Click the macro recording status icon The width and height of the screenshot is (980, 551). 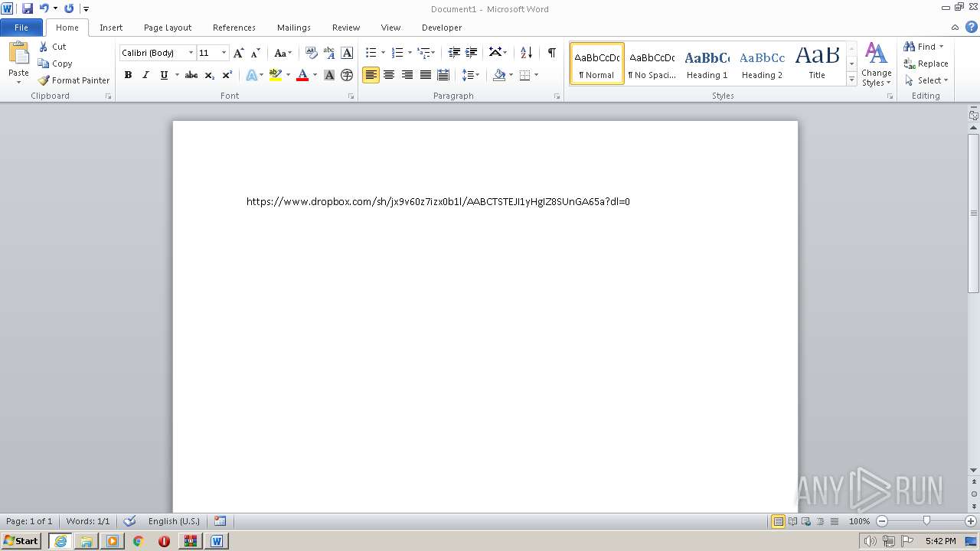[x=220, y=521]
